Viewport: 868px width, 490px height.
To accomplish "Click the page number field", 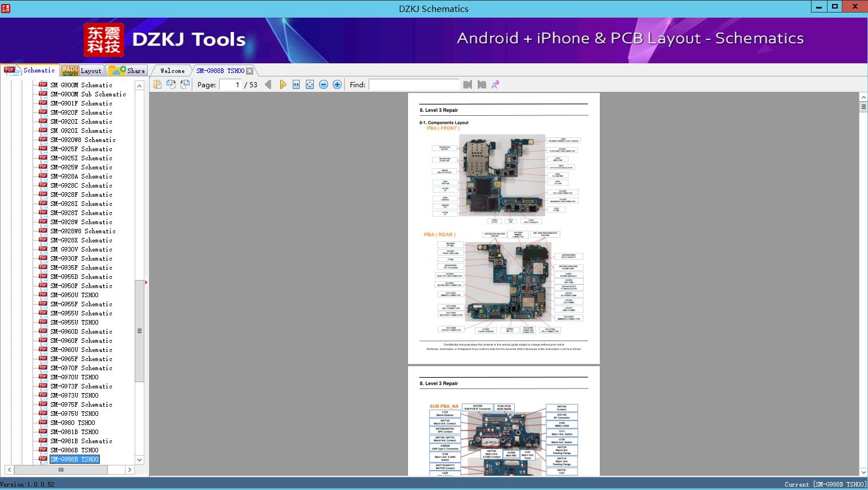I will (230, 84).
